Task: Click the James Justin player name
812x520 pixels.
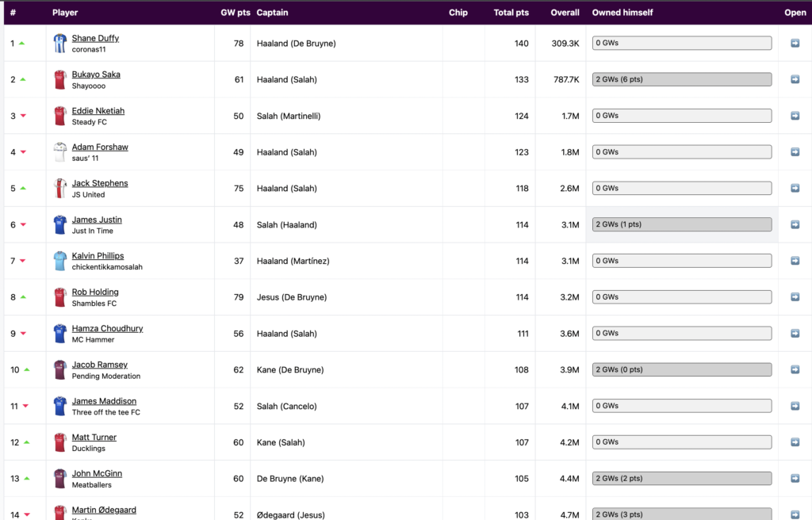Action: pyautogui.click(x=97, y=220)
